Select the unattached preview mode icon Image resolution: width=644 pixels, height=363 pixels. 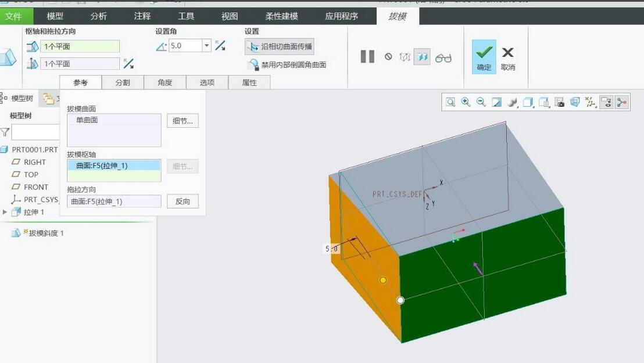click(405, 57)
